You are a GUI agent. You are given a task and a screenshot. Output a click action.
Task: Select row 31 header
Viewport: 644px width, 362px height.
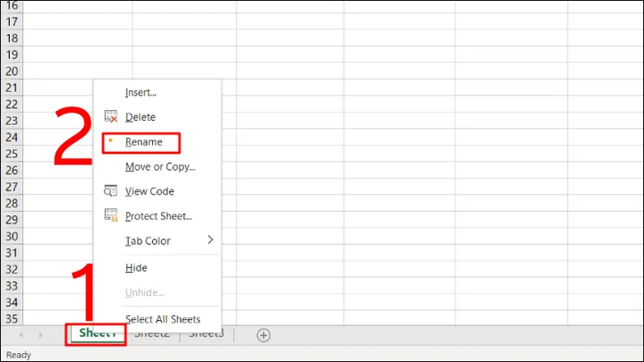[12, 253]
